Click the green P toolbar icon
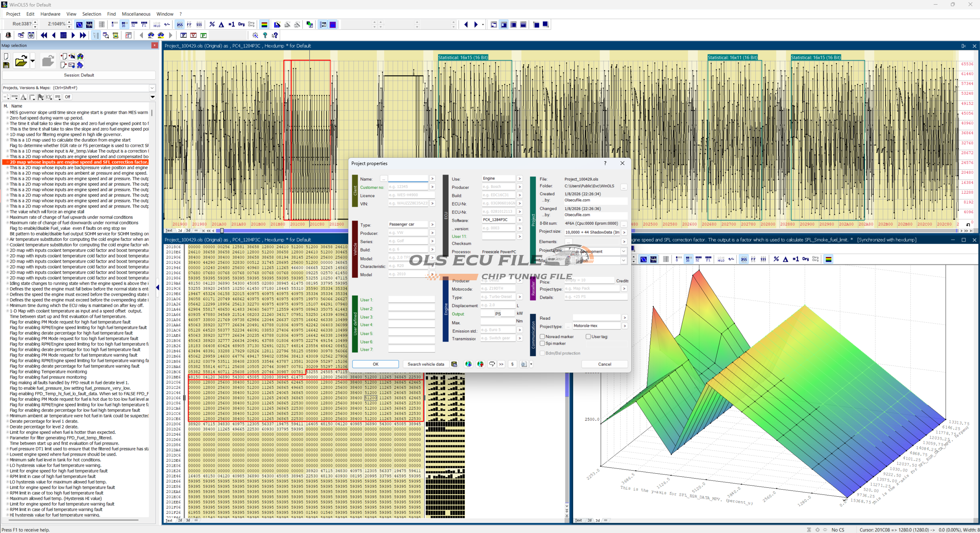The image size is (980, 533). pos(203,35)
